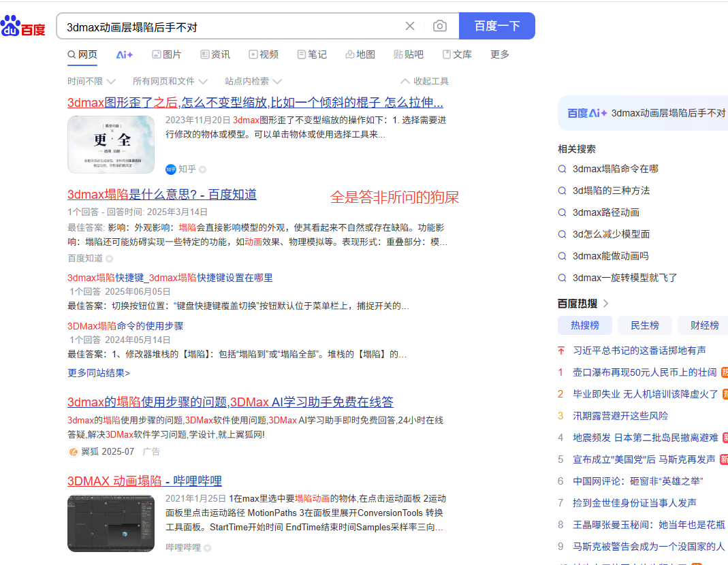Switch to the 文库 tab
This screenshot has height=565, width=728.
457,54
